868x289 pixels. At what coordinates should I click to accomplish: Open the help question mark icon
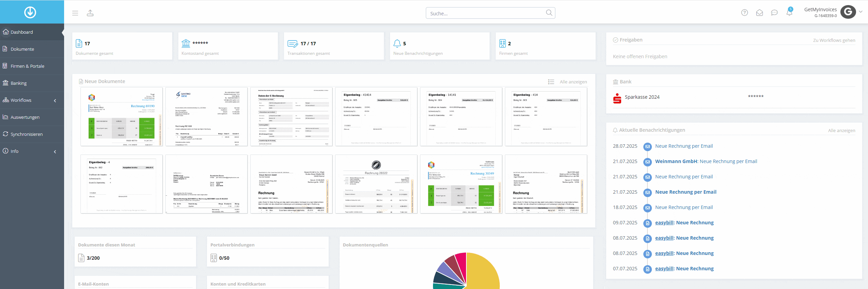(x=745, y=13)
